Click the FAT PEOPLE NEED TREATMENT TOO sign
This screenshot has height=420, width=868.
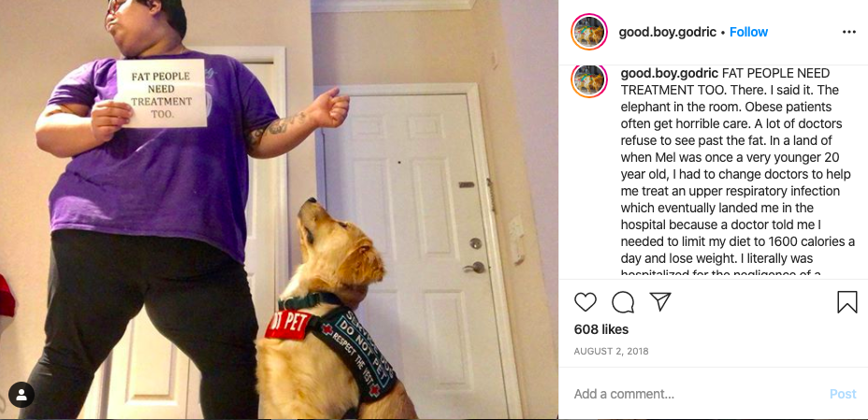coord(161,93)
